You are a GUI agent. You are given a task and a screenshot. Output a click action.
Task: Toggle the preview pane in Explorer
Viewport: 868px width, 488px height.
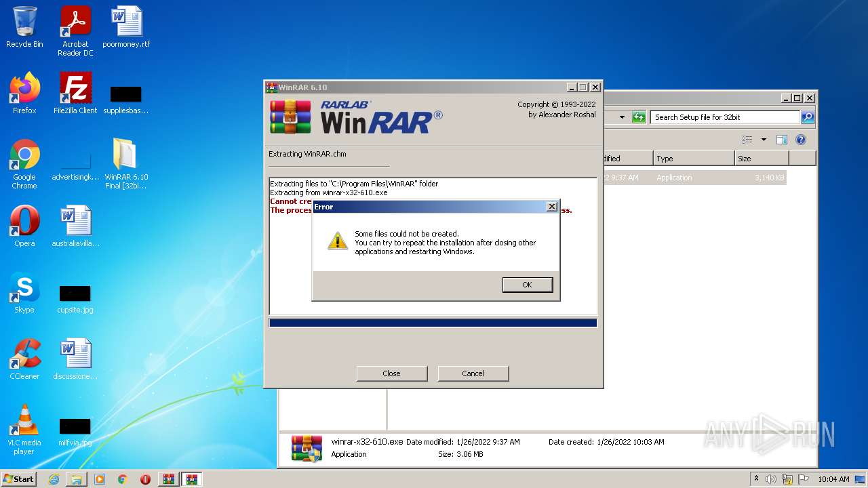tap(782, 140)
